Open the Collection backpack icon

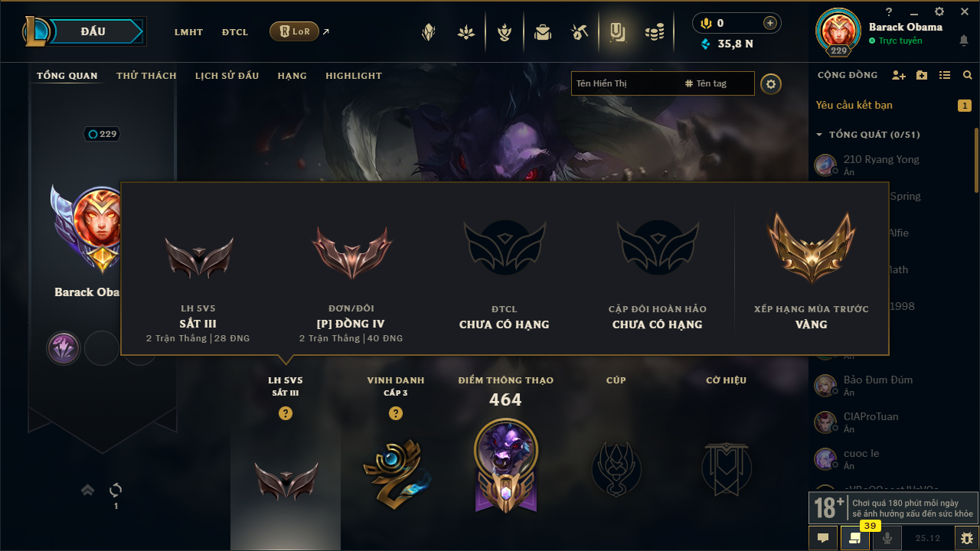[543, 32]
